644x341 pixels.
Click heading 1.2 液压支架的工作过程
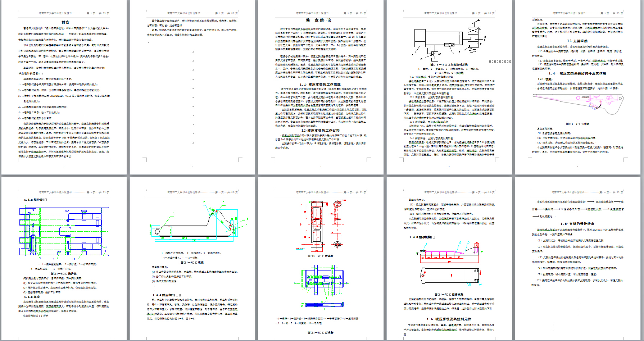[x=321, y=131]
